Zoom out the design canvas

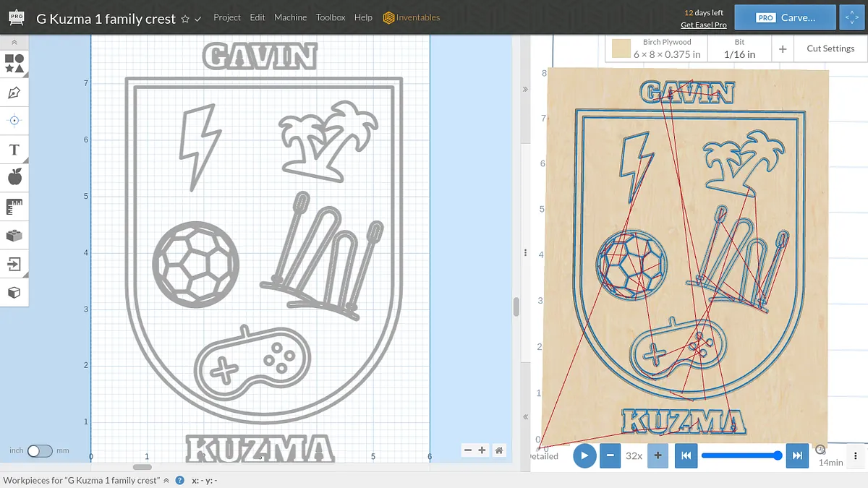click(x=467, y=450)
